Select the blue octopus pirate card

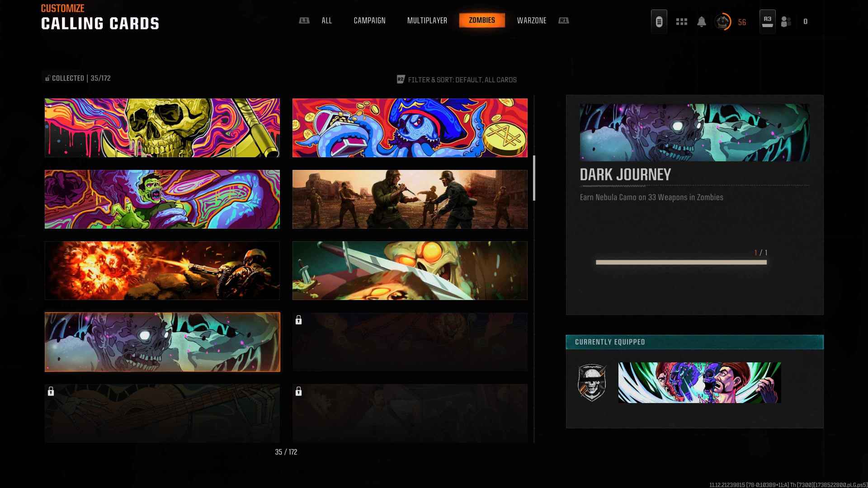pos(410,128)
